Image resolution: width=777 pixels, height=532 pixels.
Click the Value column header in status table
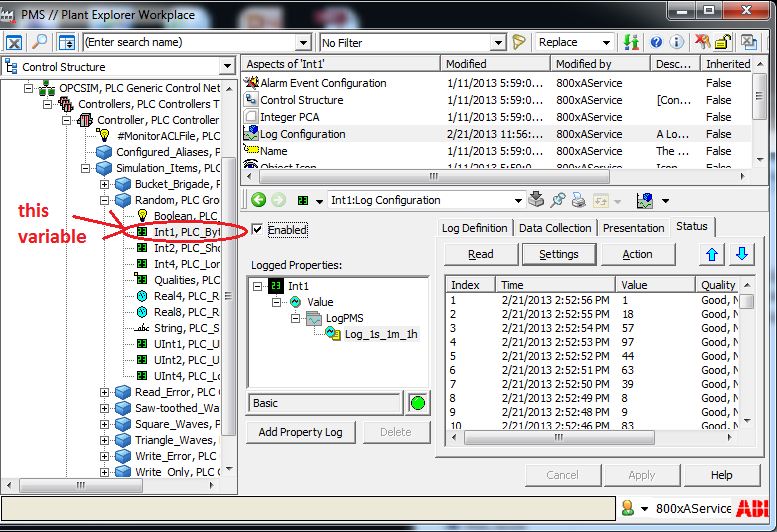pos(655,285)
